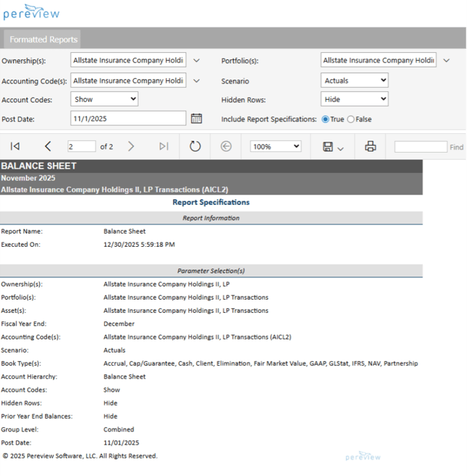This screenshot has height=476, width=467.
Task: Click the Post Date input field
Action: [x=128, y=118]
